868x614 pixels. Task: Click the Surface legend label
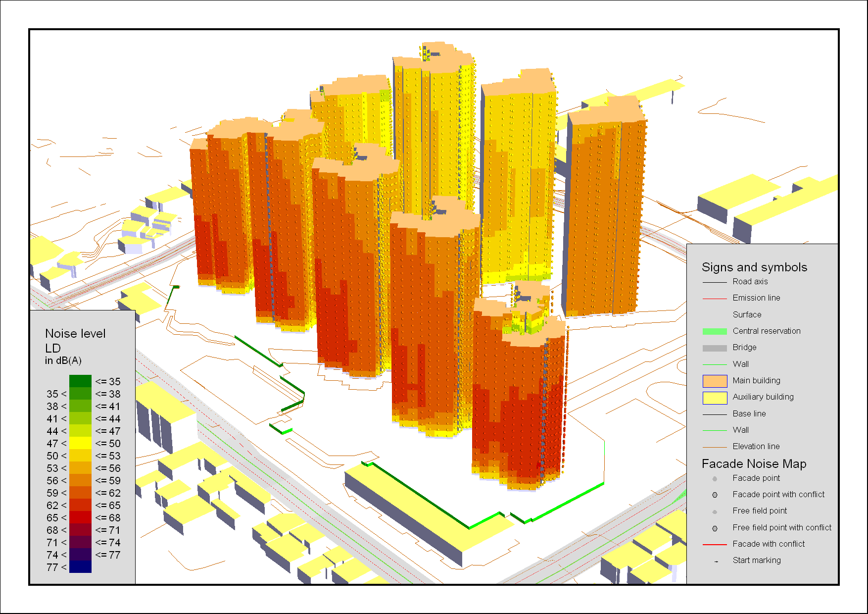click(747, 314)
